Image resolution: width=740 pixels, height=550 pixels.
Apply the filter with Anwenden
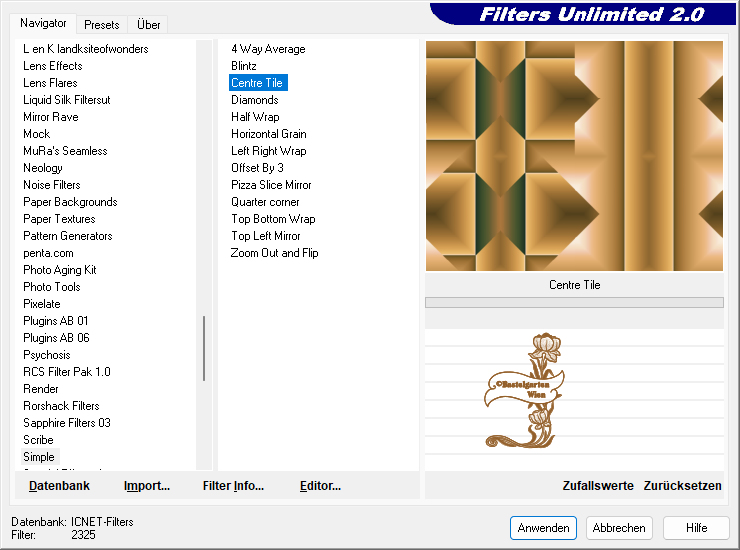[543, 528]
